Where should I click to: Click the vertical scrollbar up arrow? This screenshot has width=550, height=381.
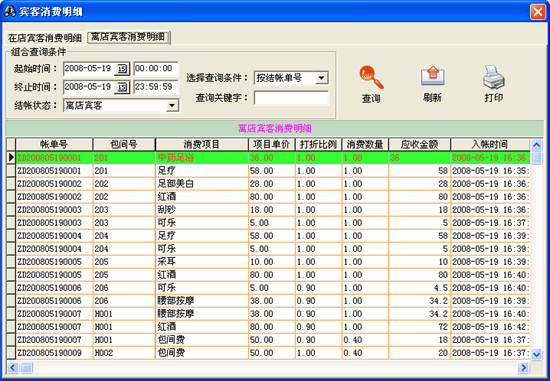(x=536, y=145)
